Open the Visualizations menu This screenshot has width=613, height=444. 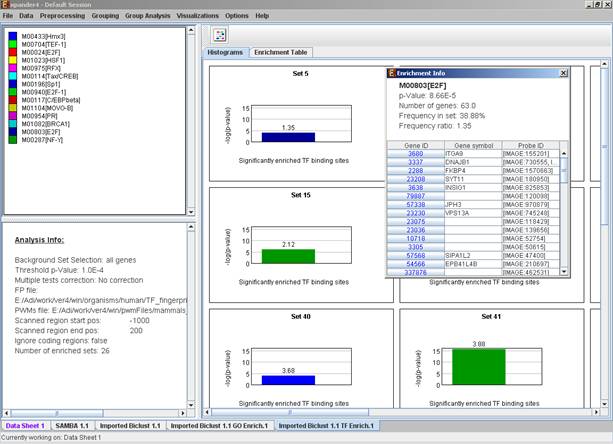click(x=197, y=16)
